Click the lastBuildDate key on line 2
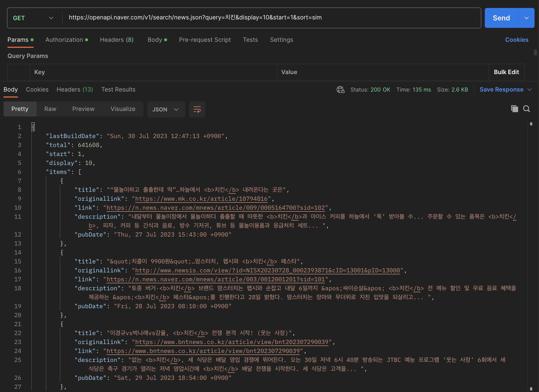Screen dimensions: 539x392 (72, 136)
